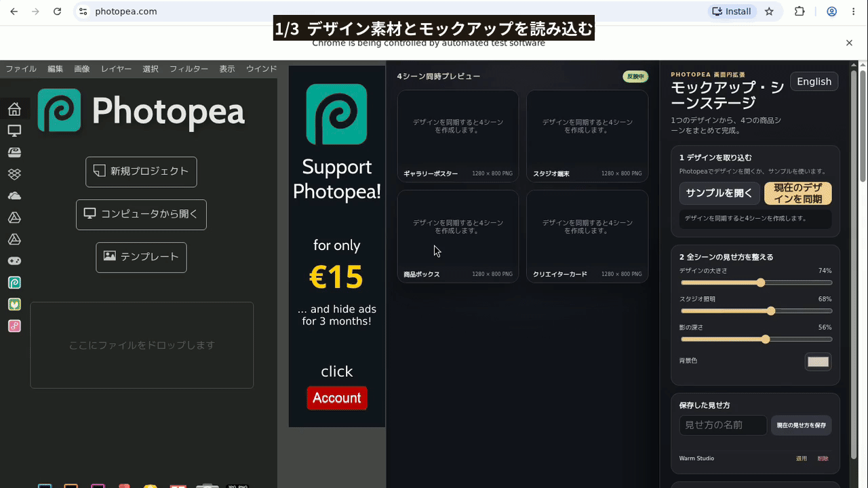
Task: Open the フィルター menu
Action: click(x=189, y=69)
